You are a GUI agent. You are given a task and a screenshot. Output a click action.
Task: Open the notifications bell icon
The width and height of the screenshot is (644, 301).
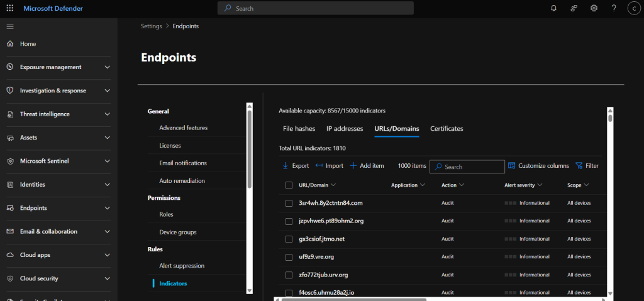tap(553, 8)
